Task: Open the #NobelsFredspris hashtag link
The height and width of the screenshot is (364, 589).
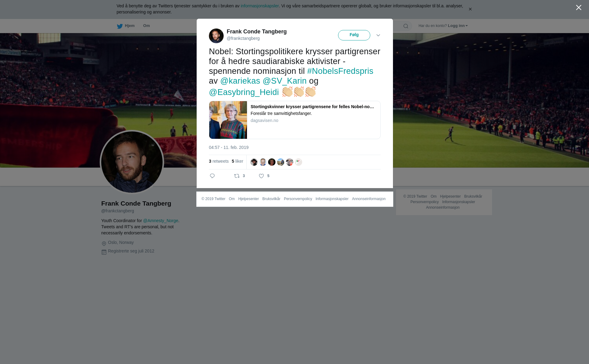Action: point(340,71)
